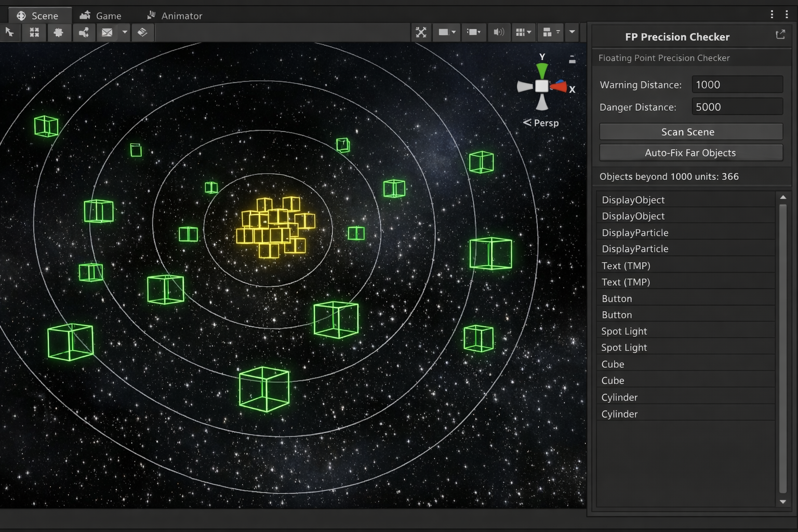Switch to the Game tab
The image size is (798, 532).
tap(102, 15)
